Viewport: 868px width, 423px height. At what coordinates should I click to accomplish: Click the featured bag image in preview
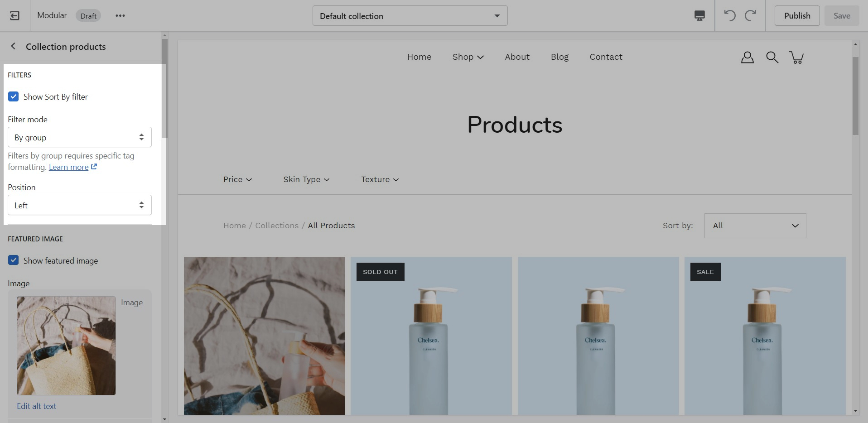coord(265,336)
